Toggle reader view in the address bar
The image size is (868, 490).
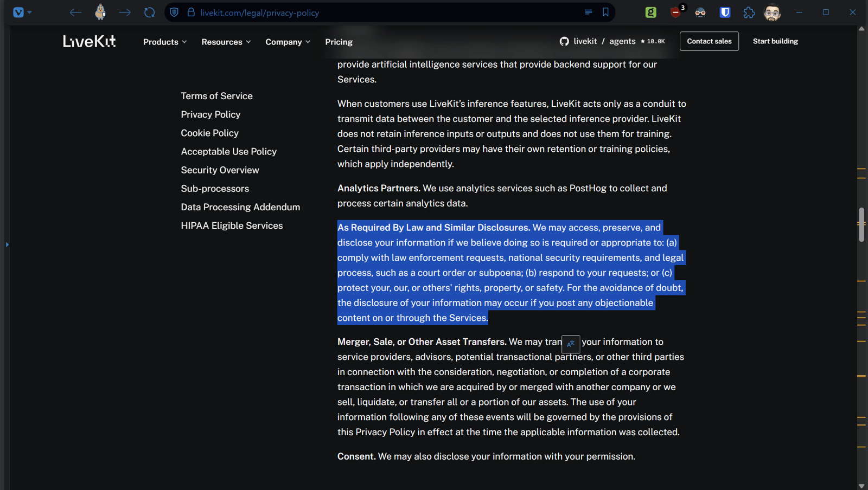[x=589, y=12]
